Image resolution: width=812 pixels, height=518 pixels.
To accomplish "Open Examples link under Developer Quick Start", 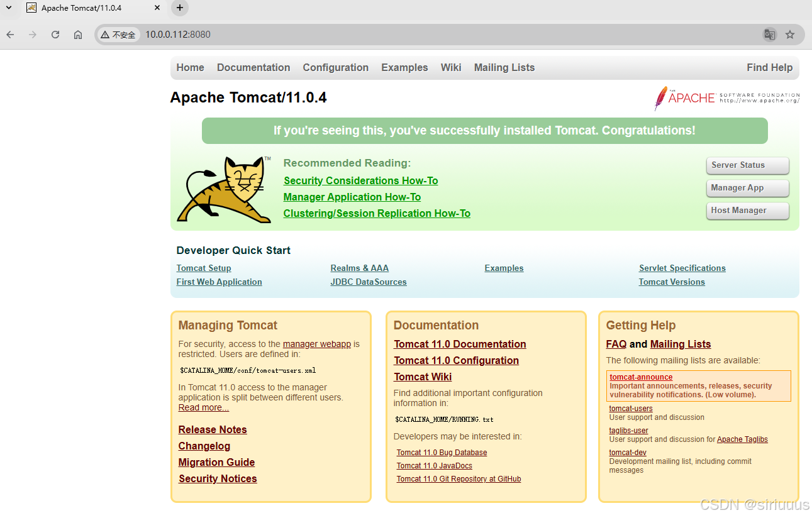I will pos(504,268).
